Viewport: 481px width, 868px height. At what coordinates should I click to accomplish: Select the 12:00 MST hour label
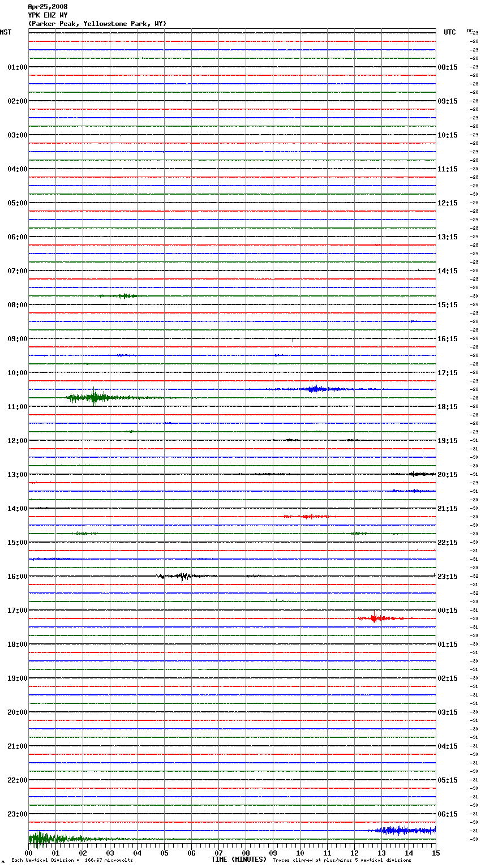[x=18, y=441]
